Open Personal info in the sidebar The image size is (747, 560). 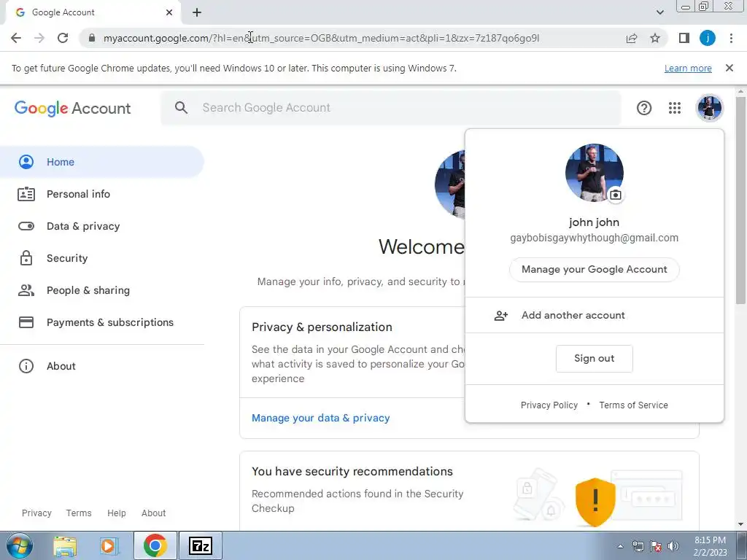point(102,194)
